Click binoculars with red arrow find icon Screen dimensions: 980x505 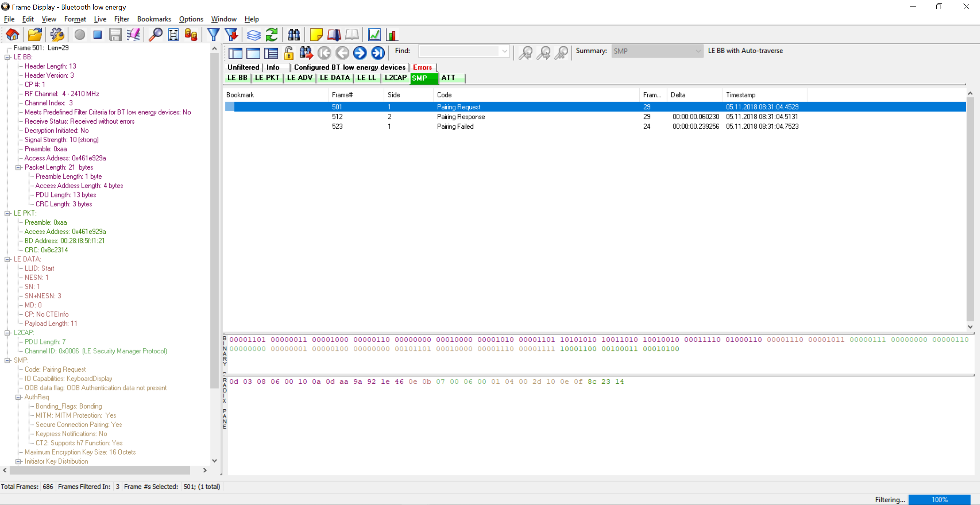306,53
